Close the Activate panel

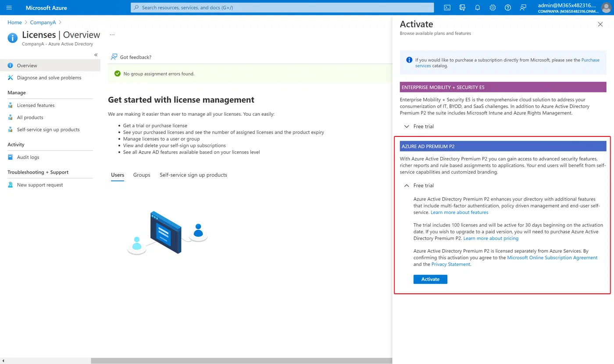(600, 24)
